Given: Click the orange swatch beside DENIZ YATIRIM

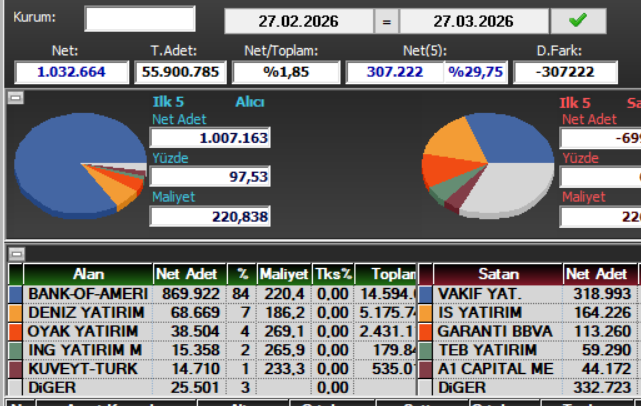Looking at the screenshot, I should click(x=16, y=313).
